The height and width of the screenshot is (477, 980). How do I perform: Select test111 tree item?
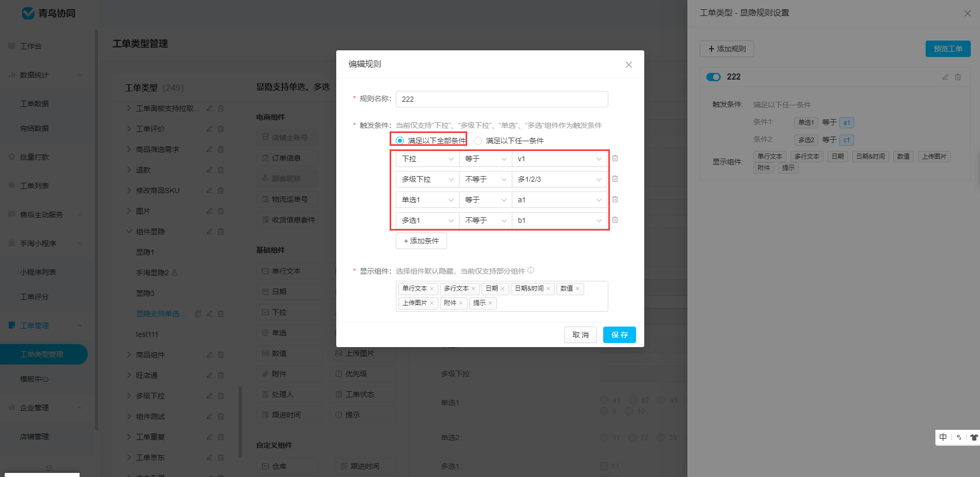tap(147, 334)
